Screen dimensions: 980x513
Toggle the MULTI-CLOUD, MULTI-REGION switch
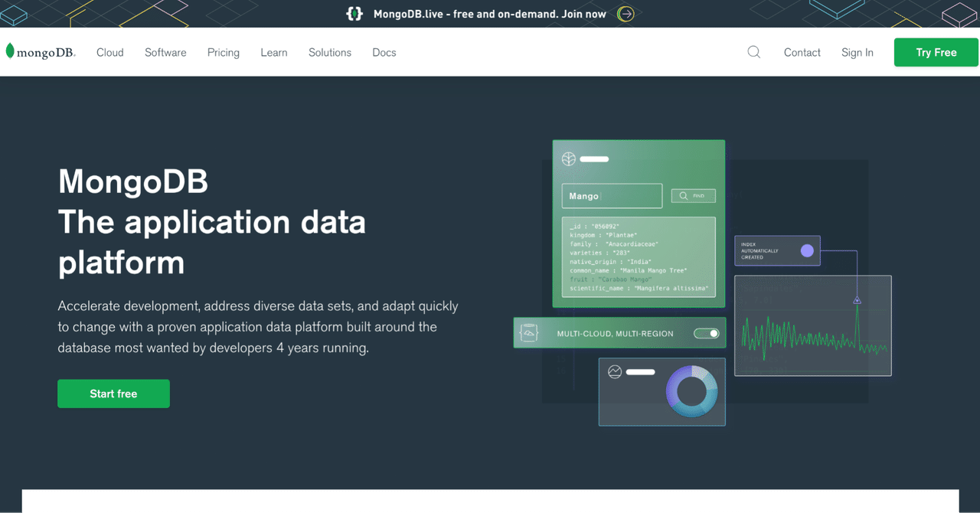(706, 332)
